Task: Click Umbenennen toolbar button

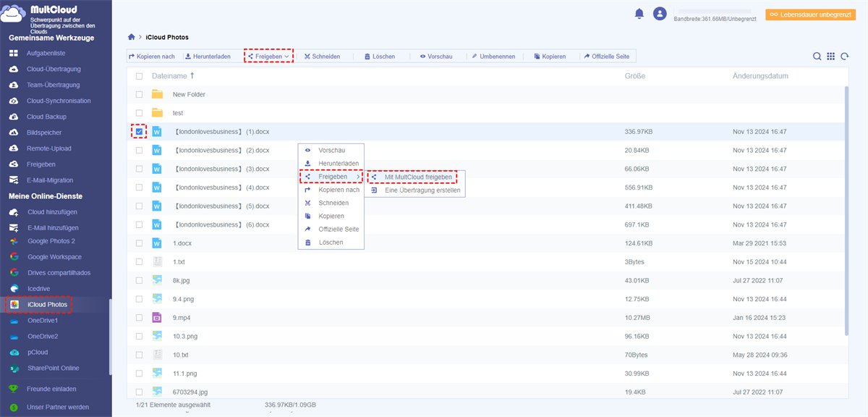Action: point(494,56)
